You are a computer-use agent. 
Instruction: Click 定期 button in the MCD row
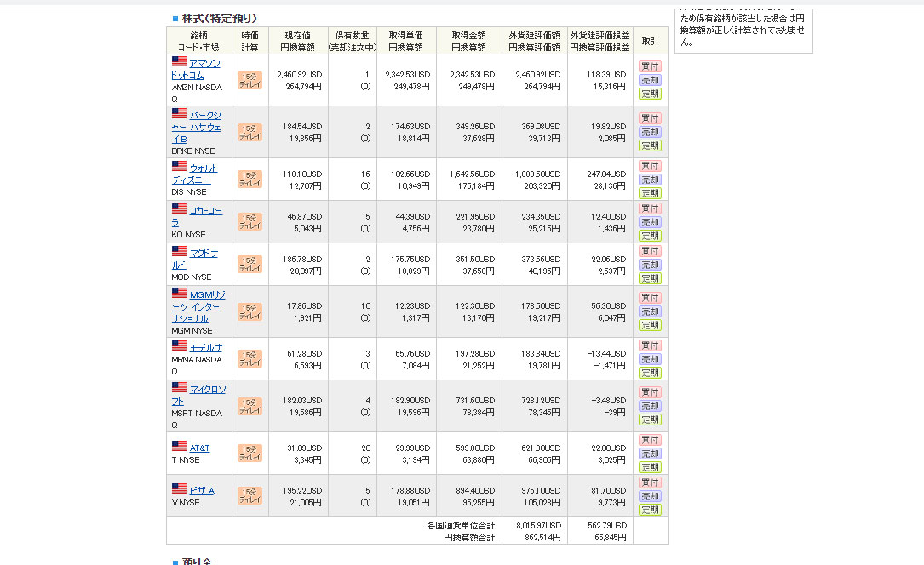point(650,277)
